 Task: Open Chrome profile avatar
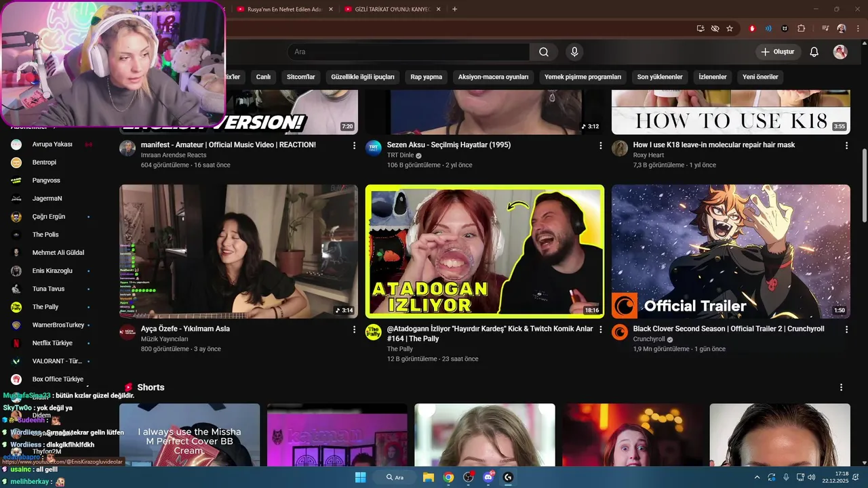tap(842, 28)
